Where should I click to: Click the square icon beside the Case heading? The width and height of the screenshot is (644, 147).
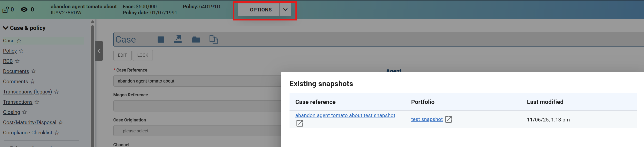point(161,39)
